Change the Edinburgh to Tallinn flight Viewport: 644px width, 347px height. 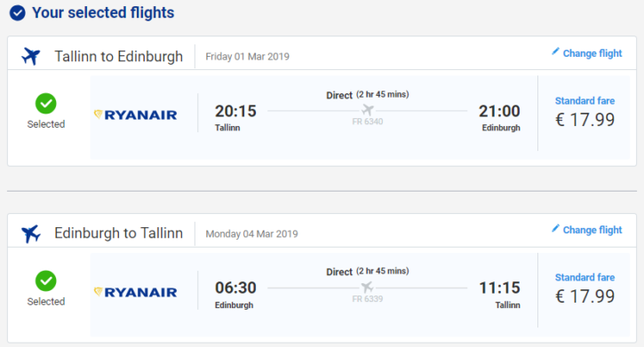(587, 230)
